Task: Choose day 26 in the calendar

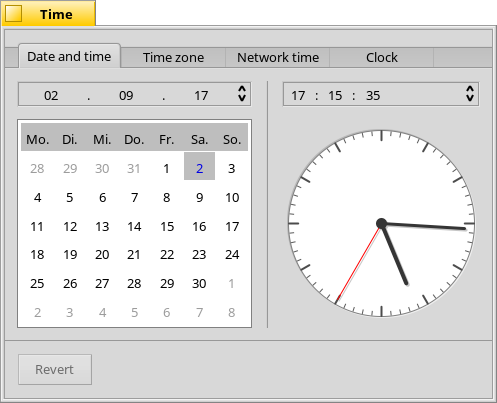Action: (x=70, y=284)
